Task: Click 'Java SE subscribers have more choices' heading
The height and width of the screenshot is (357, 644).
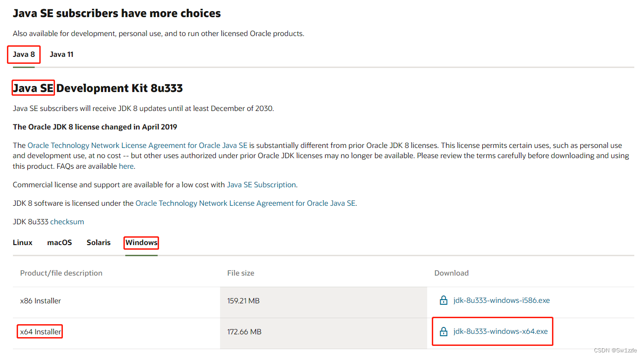Action: (x=117, y=13)
